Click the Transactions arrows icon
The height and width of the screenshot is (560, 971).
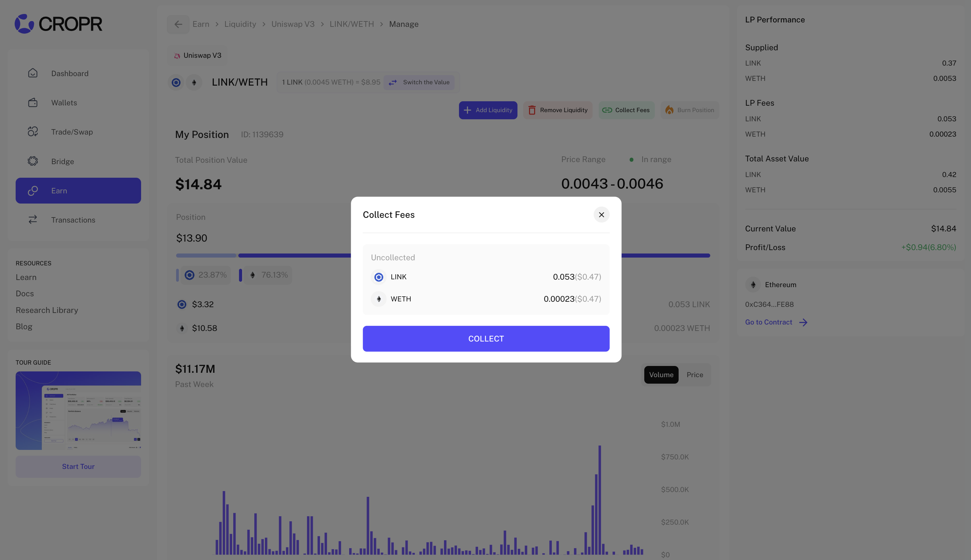[x=33, y=220]
